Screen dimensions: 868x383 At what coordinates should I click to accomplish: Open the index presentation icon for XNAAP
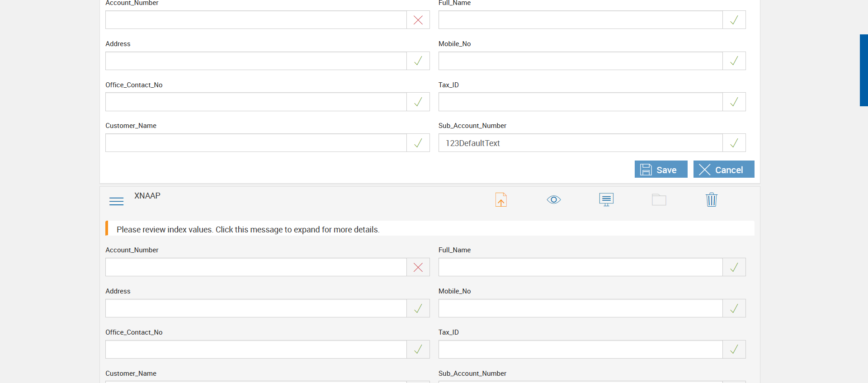point(606,199)
